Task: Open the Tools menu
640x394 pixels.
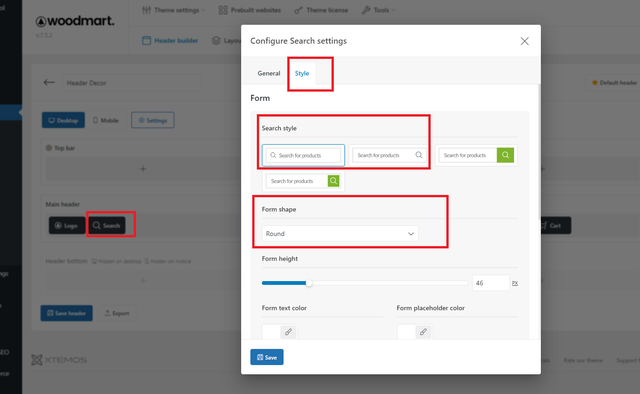Action: coord(378,10)
